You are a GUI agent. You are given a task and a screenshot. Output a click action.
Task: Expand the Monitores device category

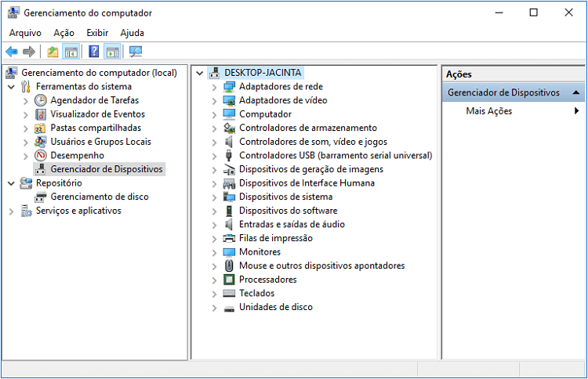pyautogui.click(x=214, y=252)
